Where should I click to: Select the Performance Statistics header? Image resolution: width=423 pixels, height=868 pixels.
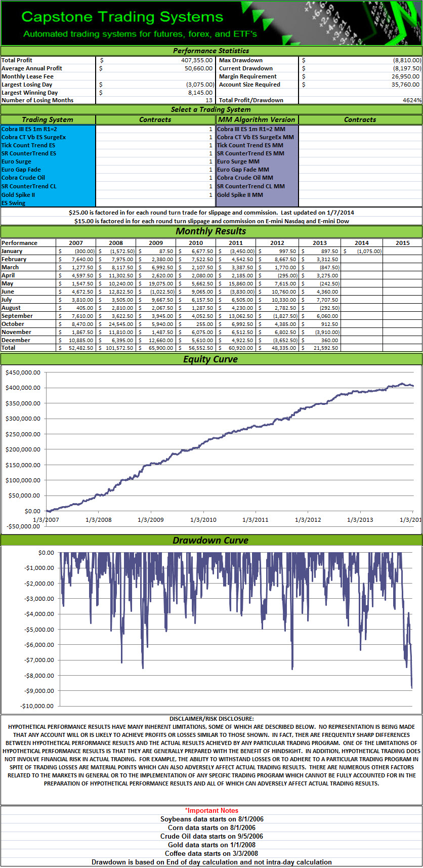click(211, 51)
